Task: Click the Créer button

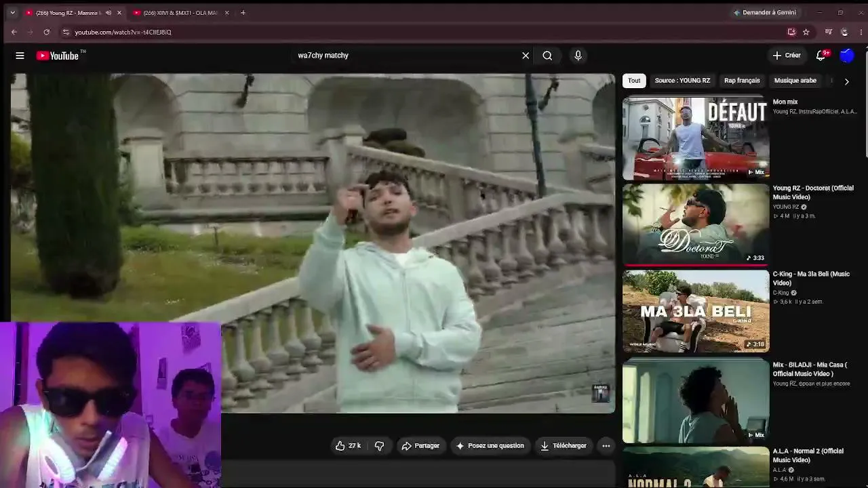Action: pyautogui.click(x=787, y=56)
